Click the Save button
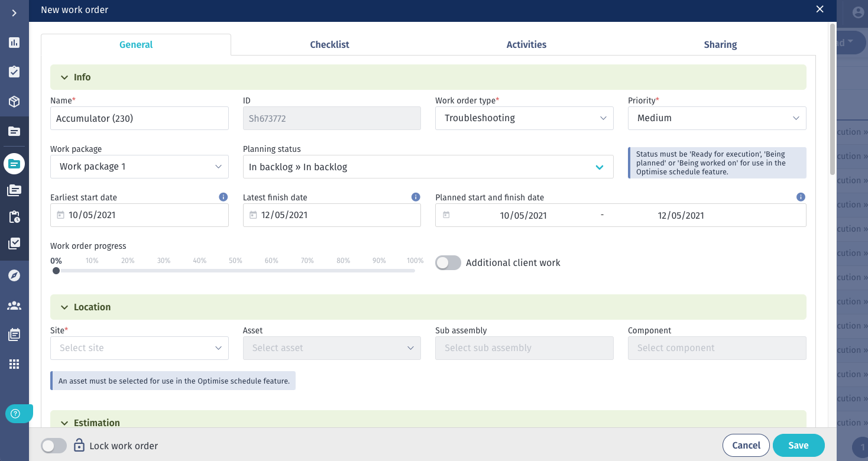The image size is (868, 461). coord(798,446)
